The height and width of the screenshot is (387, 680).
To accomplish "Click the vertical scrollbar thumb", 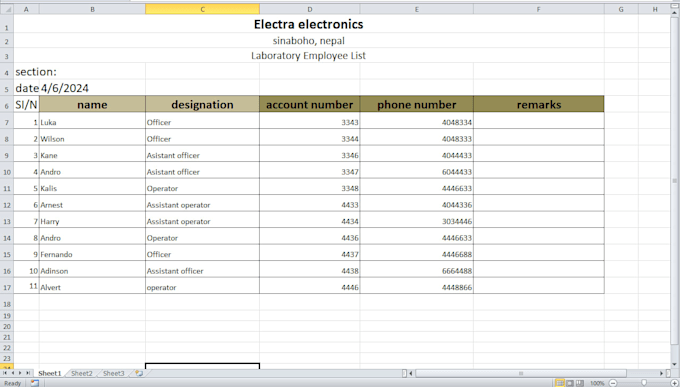I will click(675, 180).
